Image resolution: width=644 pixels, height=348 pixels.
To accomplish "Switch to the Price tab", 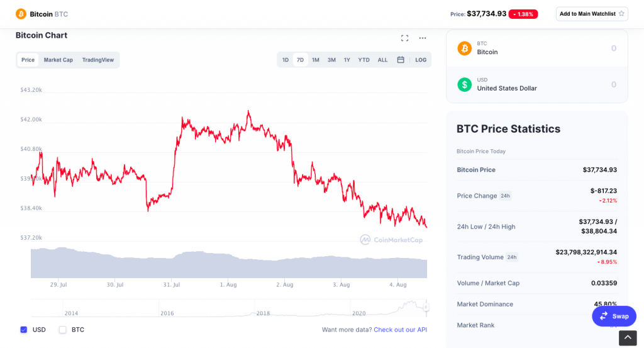I will 28,60.
